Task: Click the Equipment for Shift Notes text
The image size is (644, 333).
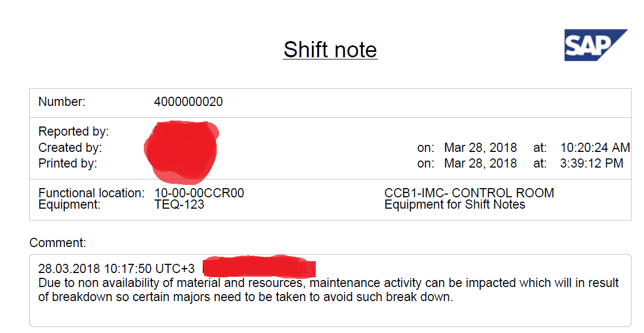Action: coord(455,204)
